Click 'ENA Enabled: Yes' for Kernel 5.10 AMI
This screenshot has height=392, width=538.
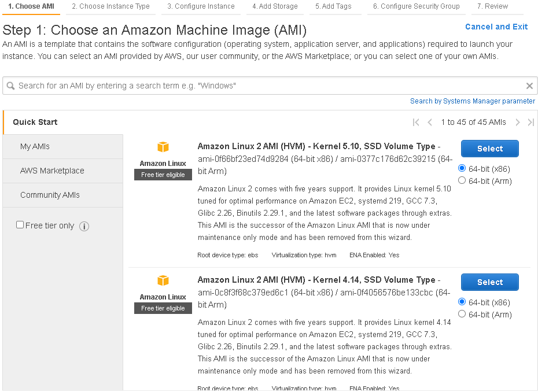[x=374, y=255]
